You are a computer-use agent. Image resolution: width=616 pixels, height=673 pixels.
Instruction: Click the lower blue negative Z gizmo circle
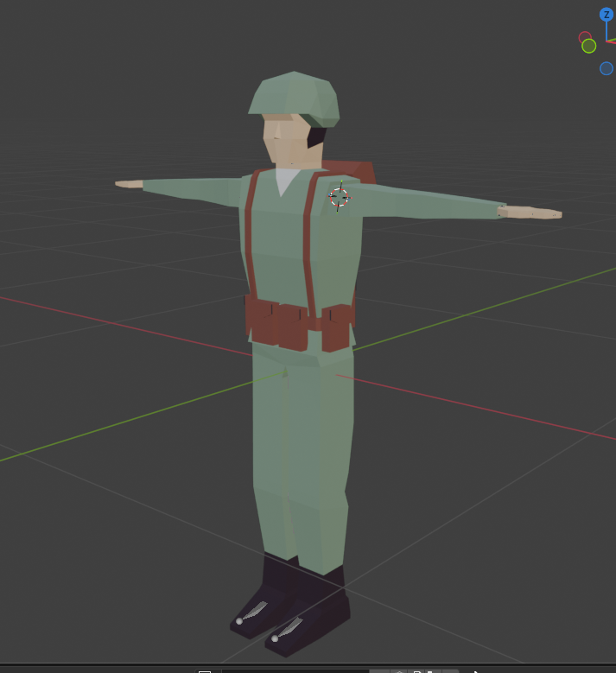pos(606,68)
